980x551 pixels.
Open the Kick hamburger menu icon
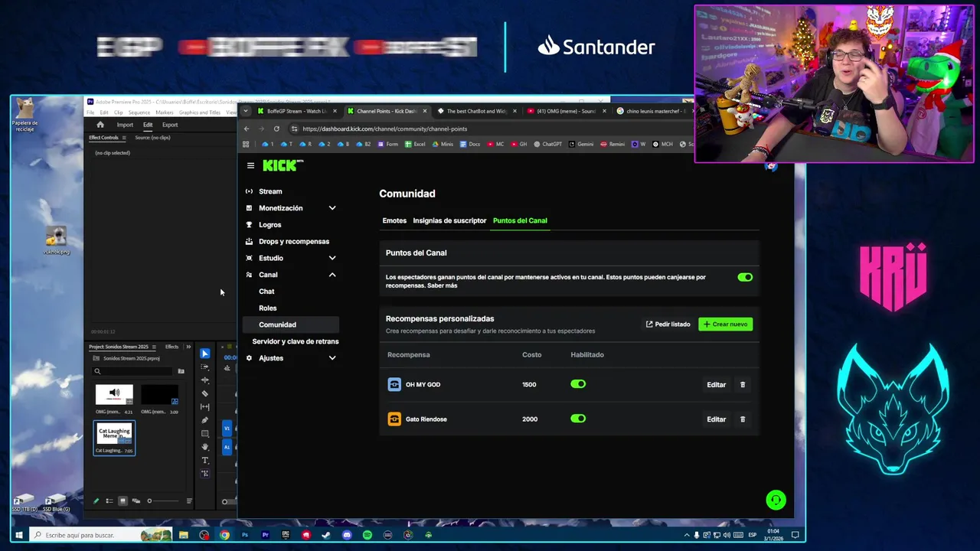point(250,165)
